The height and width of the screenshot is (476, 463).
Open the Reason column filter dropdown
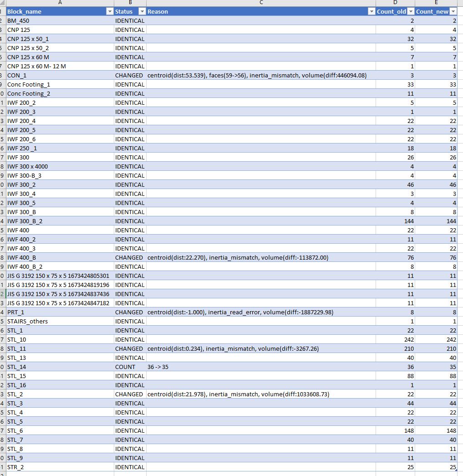point(371,11)
